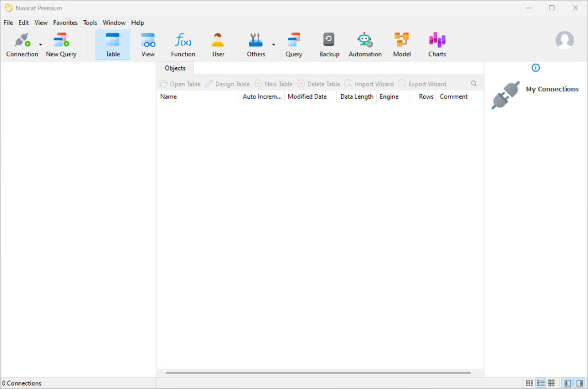Image resolution: width=588 pixels, height=389 pixels.
Task: Switch to Detail view in status bar
Action: (x=540, y=383)
